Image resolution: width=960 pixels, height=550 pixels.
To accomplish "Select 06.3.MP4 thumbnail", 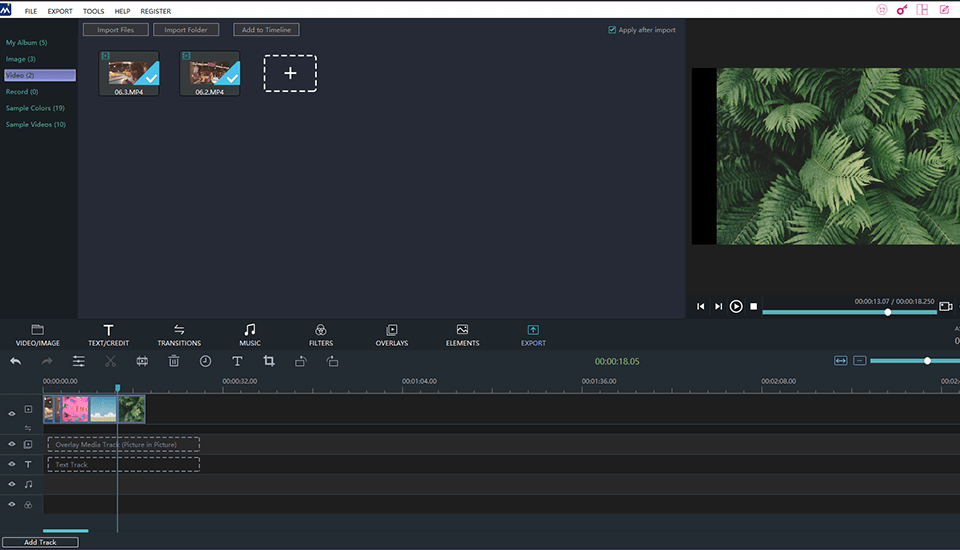I will coord(129,73).
